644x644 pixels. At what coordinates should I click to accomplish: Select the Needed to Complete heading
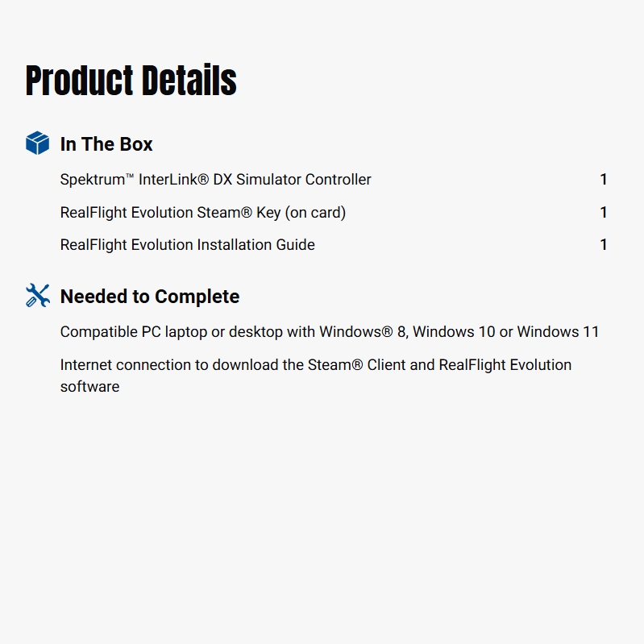click(x=150, y=297)
